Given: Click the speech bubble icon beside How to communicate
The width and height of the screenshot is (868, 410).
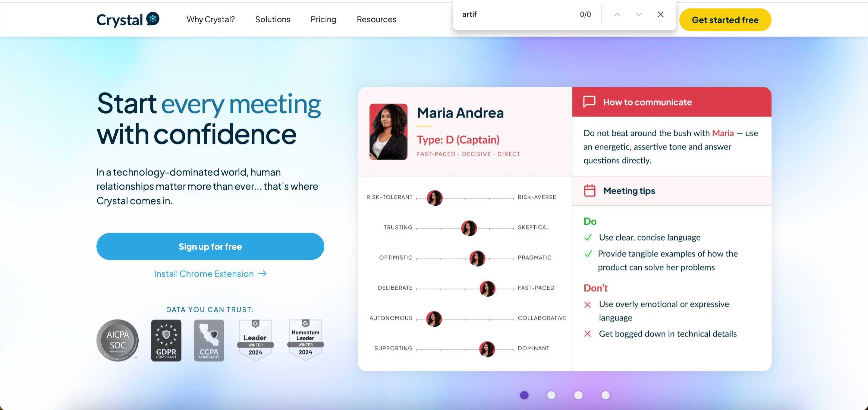Looking at the screenshot, I should 589,102.
